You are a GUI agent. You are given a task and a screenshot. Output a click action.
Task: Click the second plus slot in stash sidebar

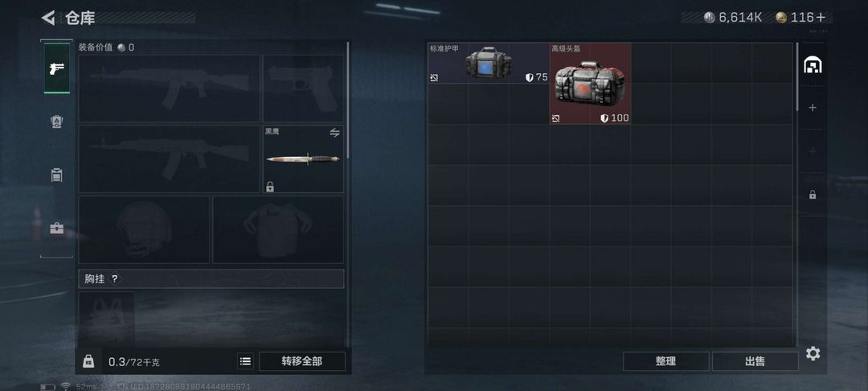[813, 150]
